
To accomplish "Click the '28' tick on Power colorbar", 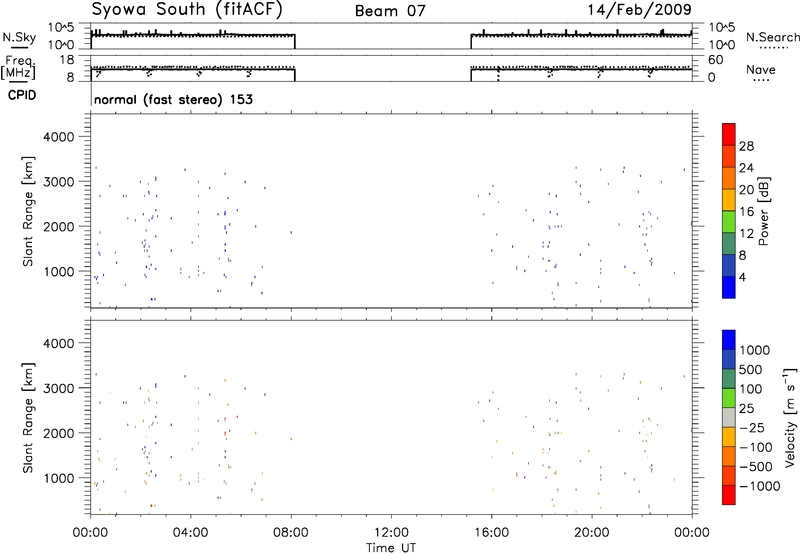I will (746, 146).
